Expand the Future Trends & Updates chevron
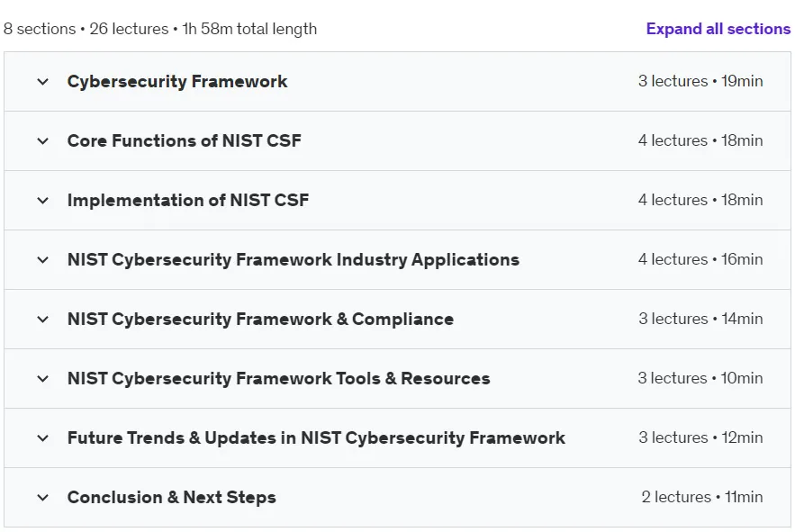This screenshot has height=532, width=795. point(43,437)
